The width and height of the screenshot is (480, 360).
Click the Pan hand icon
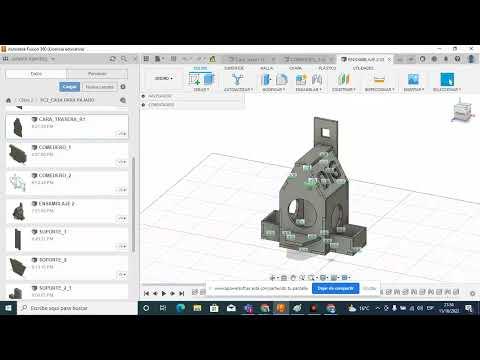[x=293, y=277]
